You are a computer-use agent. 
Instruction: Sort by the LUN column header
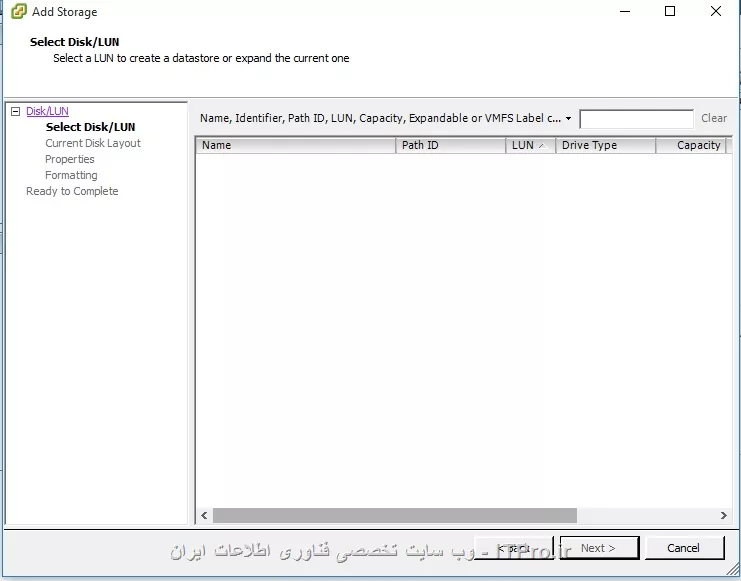(x=530, y=146)
